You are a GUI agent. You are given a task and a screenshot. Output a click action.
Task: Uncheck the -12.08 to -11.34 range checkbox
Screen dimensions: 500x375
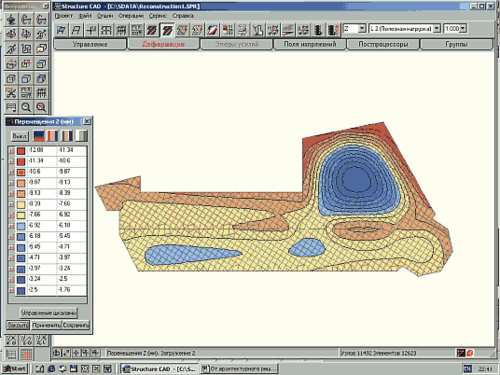click(x=12, y=151)
